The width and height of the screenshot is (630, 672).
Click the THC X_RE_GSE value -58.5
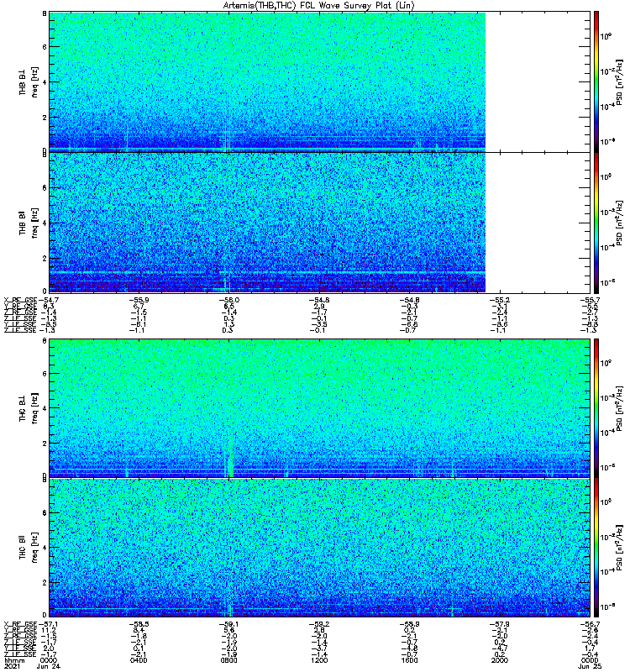pyautogui.click(x=139, y=624)
